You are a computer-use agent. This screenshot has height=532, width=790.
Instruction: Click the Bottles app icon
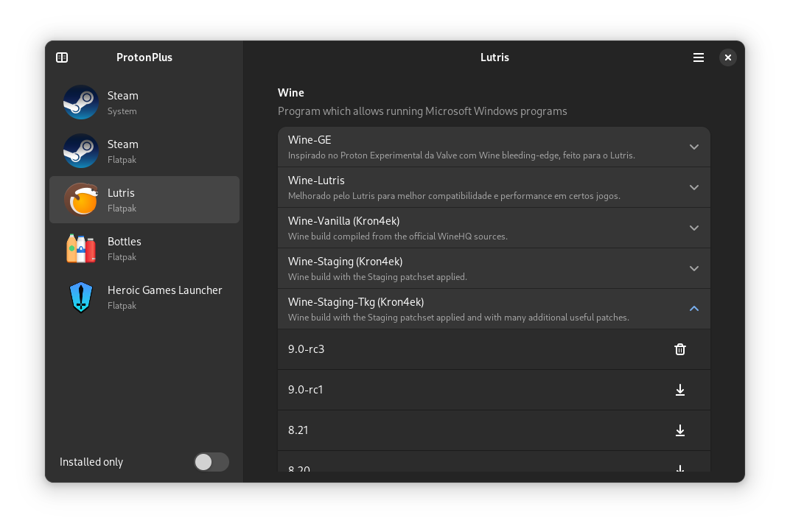click(x=80, y=248)
